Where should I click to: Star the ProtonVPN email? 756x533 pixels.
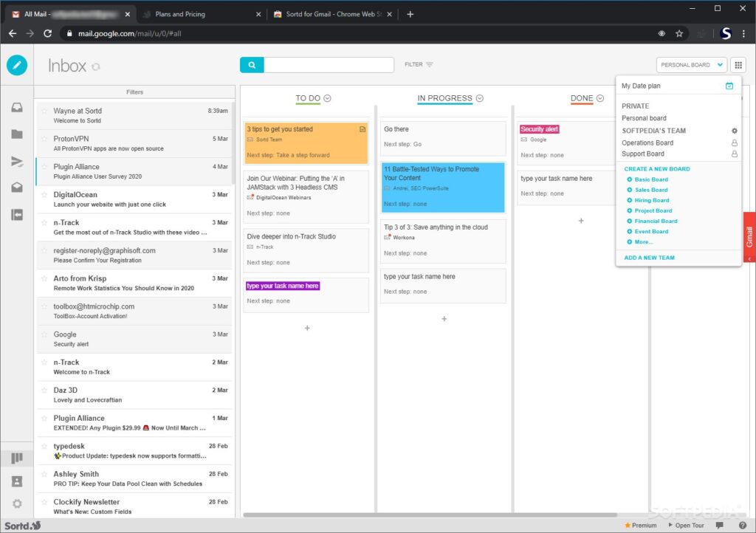click(44, 139)
